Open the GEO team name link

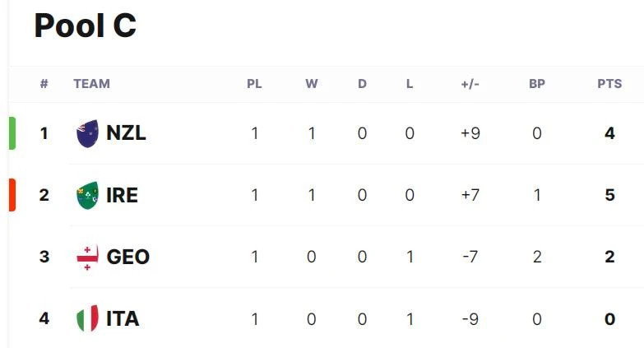pos(127,257)
